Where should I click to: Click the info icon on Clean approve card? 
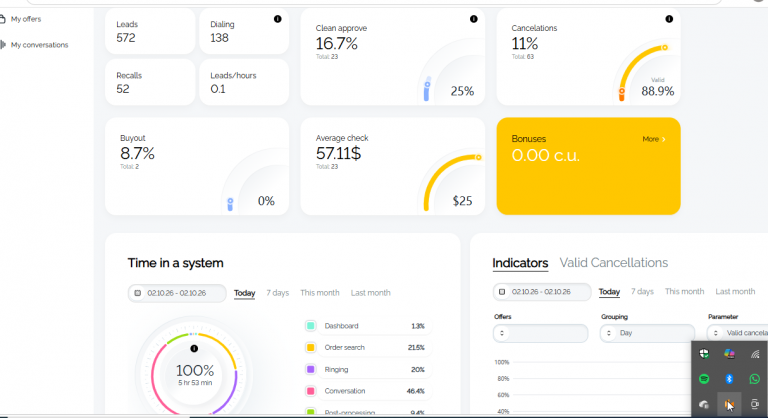point(474,19)
